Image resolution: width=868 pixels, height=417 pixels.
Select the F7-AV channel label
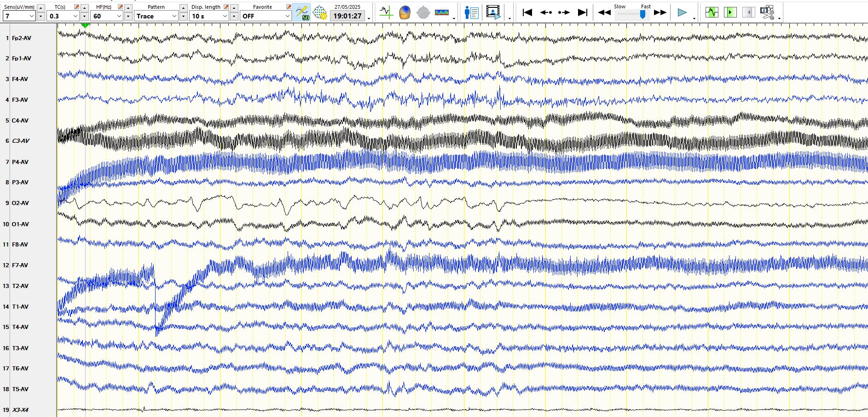click(x=20, y=265)
